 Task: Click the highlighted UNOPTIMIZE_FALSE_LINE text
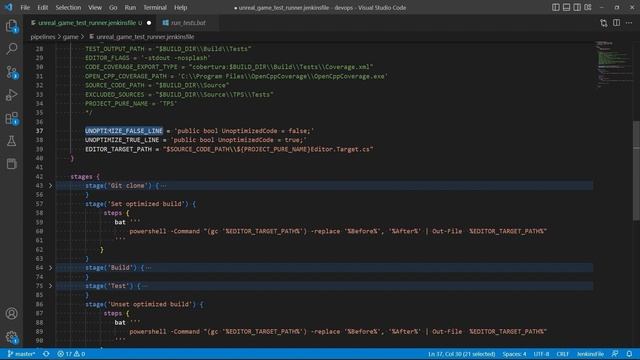point(124,131)
